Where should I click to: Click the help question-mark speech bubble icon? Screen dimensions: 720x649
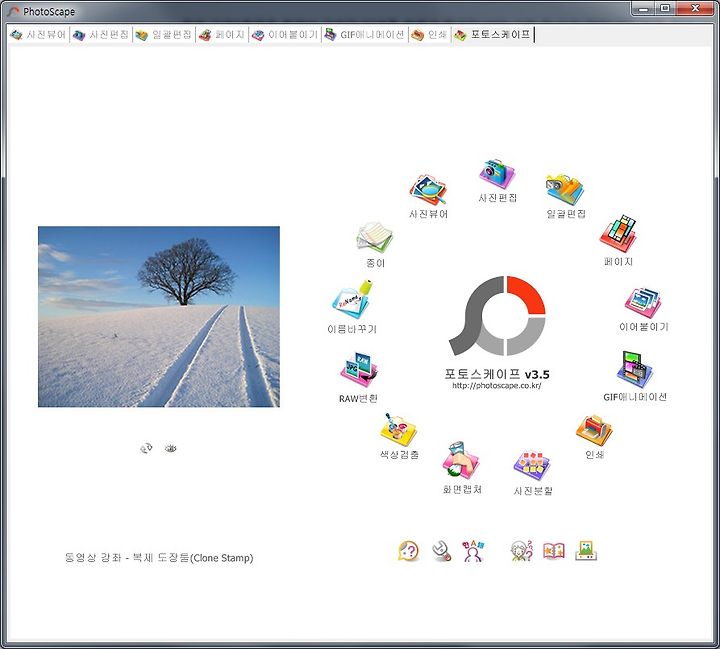pyautogui.click(x=408, y=551)
